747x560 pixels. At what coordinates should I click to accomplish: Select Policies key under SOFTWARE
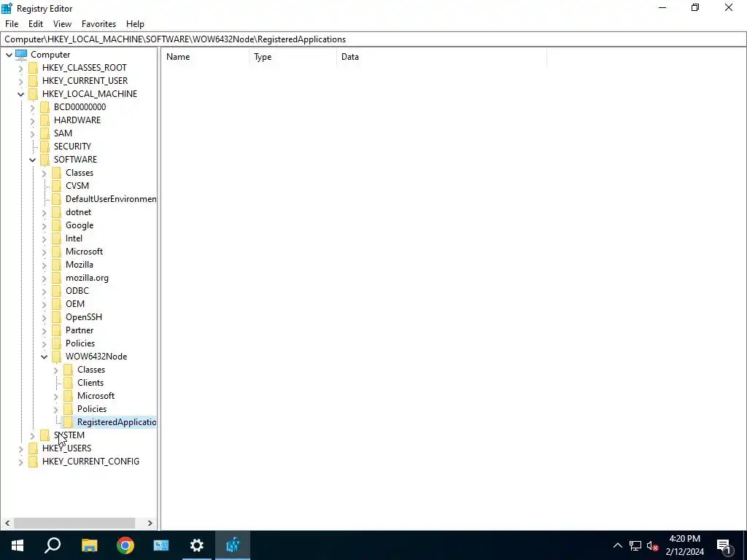click(80, 343)
